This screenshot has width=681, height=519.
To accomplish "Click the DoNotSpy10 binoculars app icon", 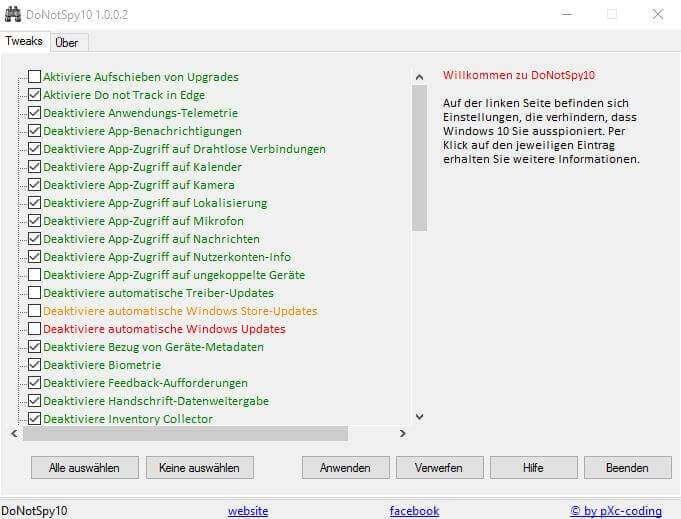I will pos(13,14).
